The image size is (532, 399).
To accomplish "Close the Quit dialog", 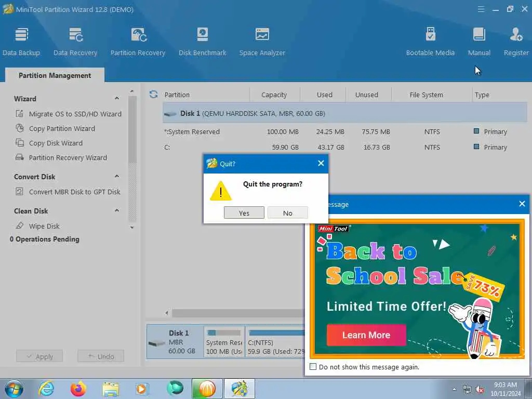I will click(321, 164).
